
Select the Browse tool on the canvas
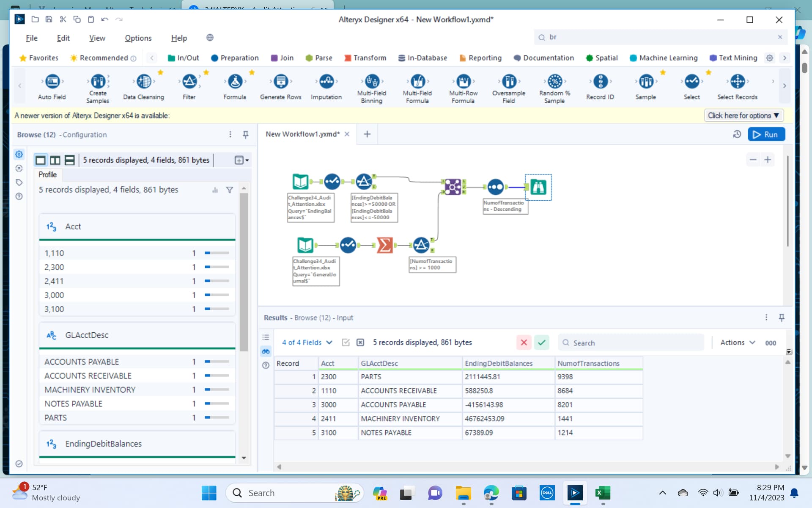pos(538,187)
